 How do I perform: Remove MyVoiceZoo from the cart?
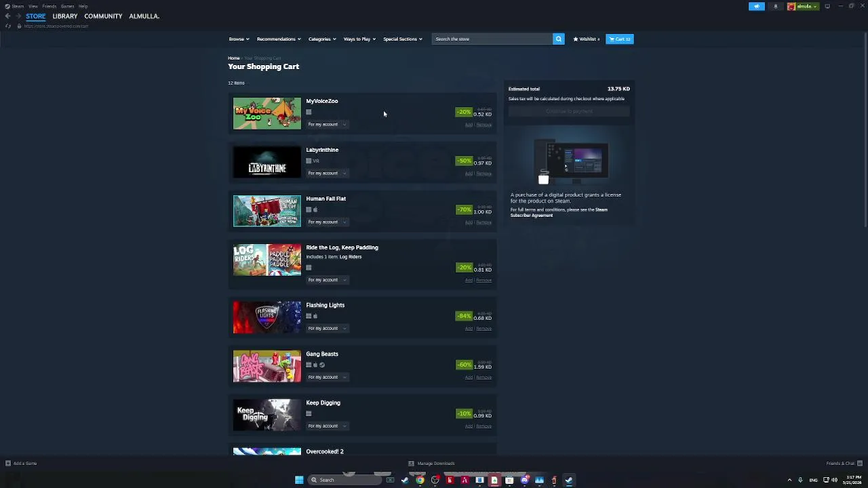click(484, 125)
